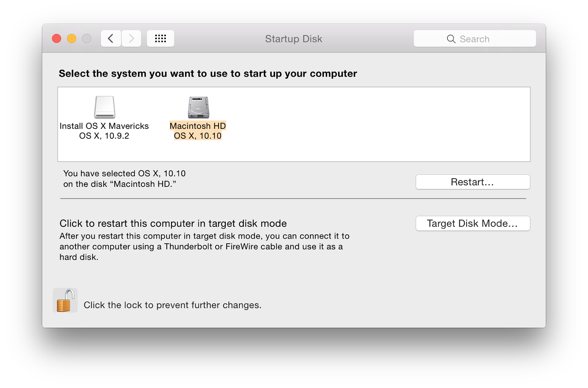Select the Install OS X Mavericks disk icon
588x388 pixels.
point(105,107)
